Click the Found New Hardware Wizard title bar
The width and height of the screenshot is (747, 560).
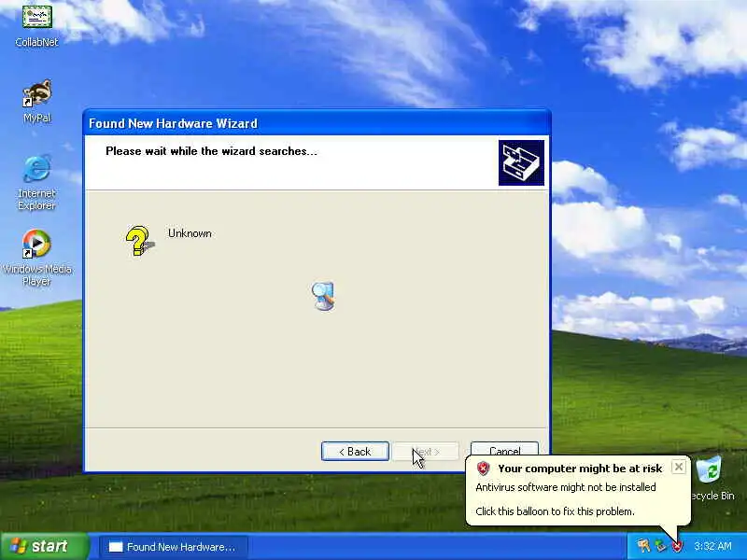[x=317, y=123]
